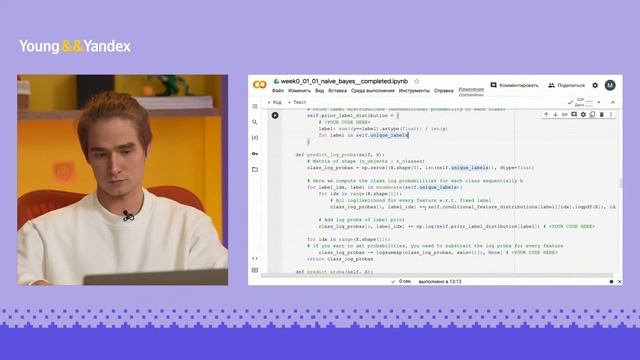Open the secrets key panel
Screen dimensions: 640x360
tap(255, 153)
